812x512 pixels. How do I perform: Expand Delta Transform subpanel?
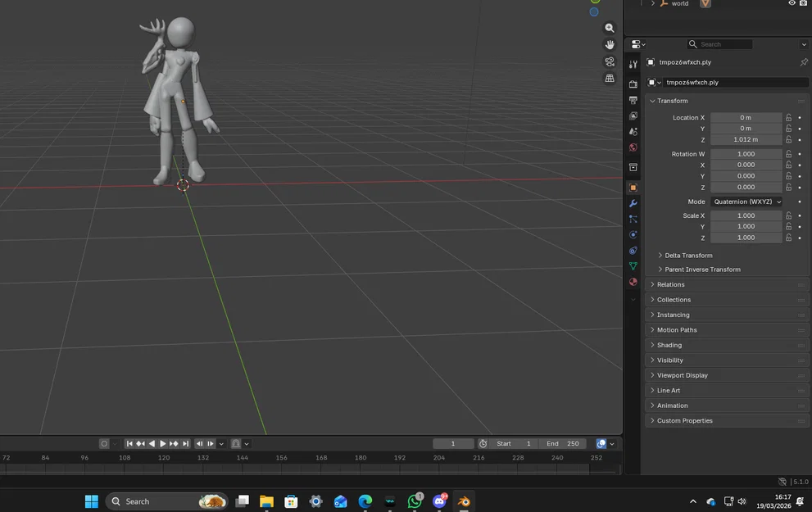660,256
